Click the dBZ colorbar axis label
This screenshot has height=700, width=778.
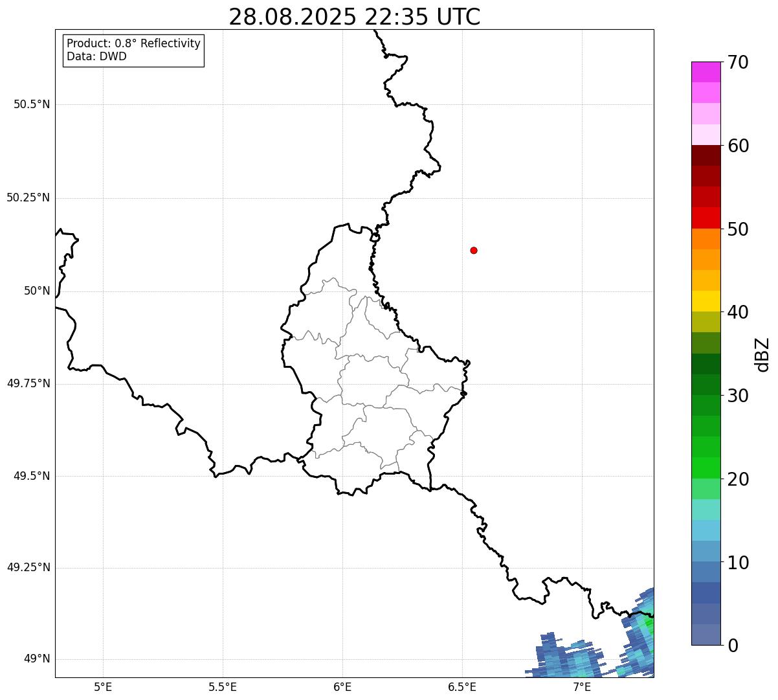click(x=762, y=354)
